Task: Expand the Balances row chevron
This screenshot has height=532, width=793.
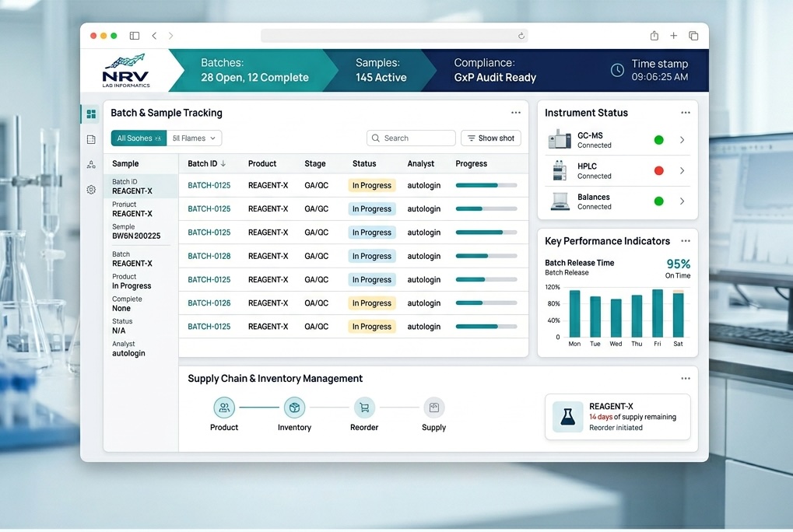Action: [x=682, y=201]
